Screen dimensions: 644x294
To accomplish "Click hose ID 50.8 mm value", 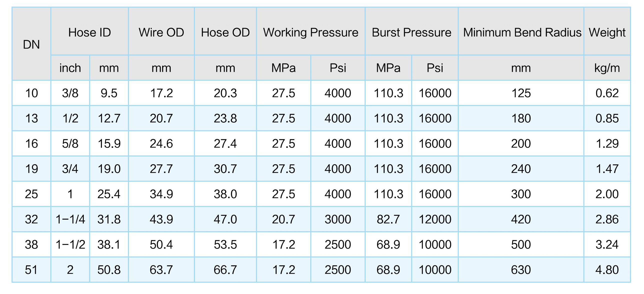I will [109, 270].
